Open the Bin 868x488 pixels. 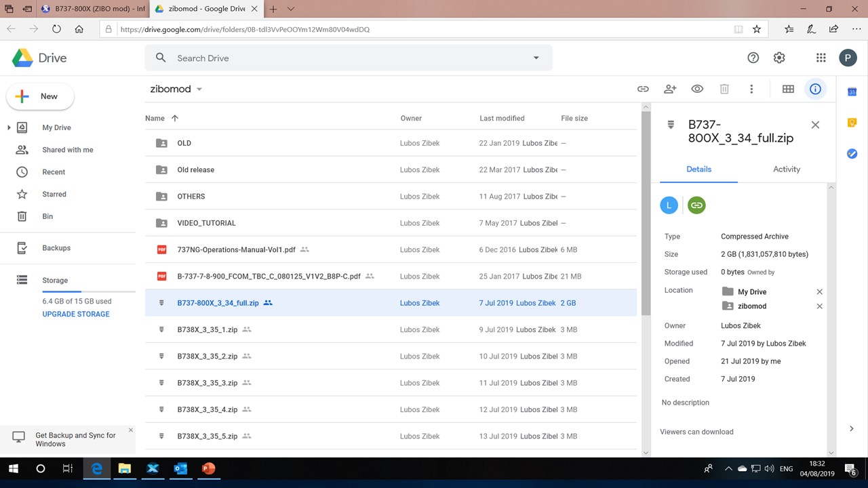click(x=47, y=216)
